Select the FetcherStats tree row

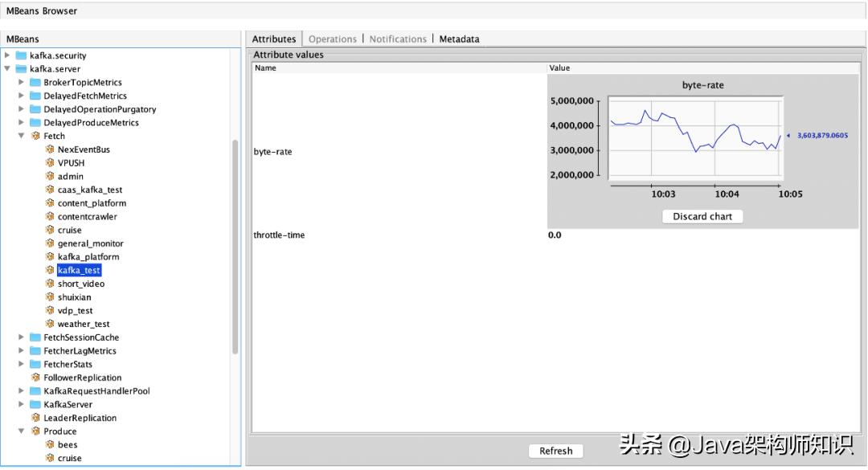[68, 364]
